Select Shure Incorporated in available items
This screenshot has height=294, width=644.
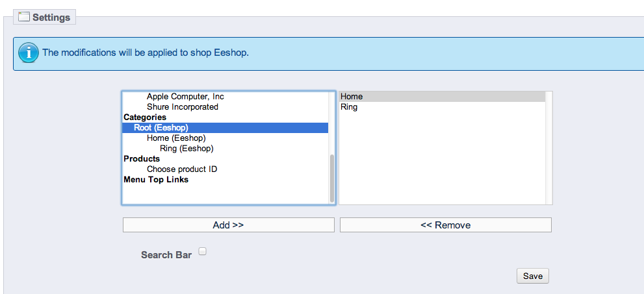point(182,107)
